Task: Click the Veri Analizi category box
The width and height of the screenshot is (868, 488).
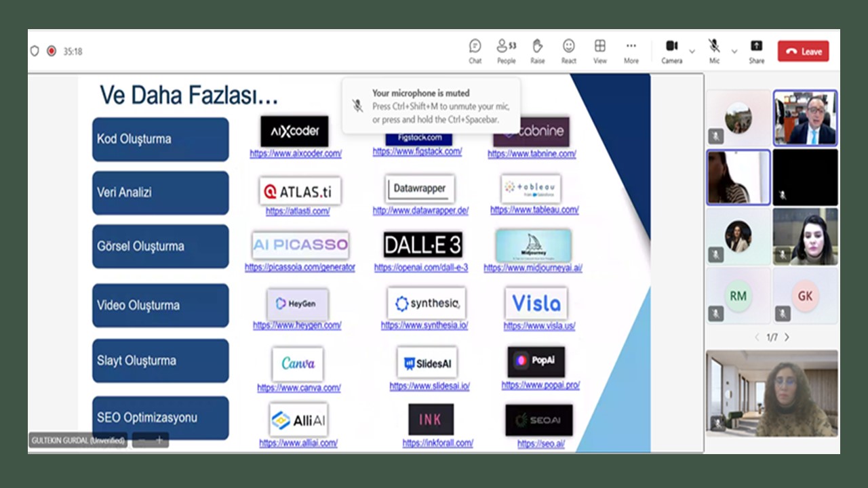Action: click(x=161, y=192)
